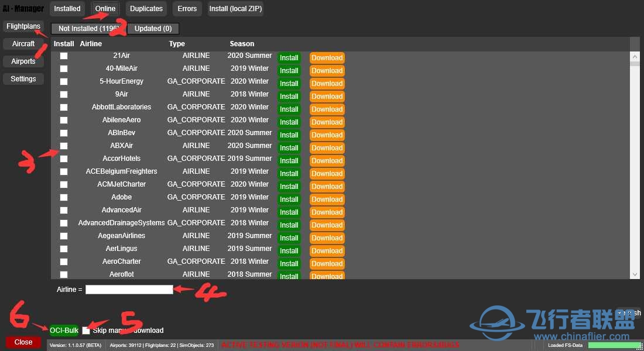This screenshot has width=644, height=351.
Task: Click Install for 9Air
Action: pos(289,97)
